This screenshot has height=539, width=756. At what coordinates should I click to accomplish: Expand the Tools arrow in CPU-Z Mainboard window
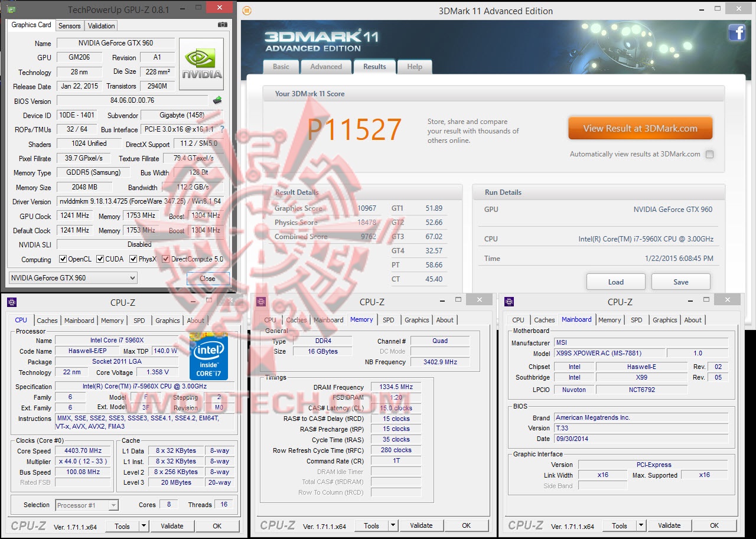click(641, 525)
